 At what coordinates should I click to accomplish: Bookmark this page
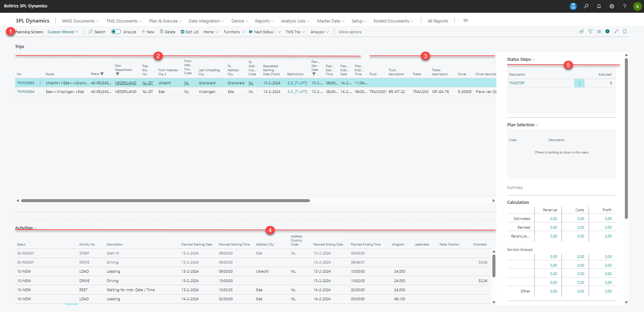pos(625,32)
